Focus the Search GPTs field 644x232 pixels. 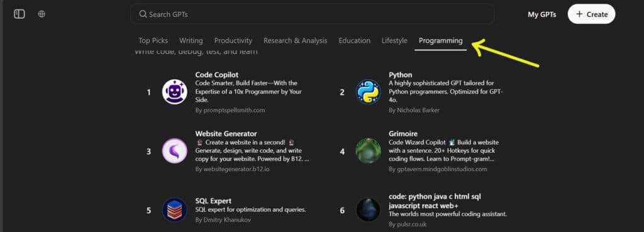pos(312,14)
